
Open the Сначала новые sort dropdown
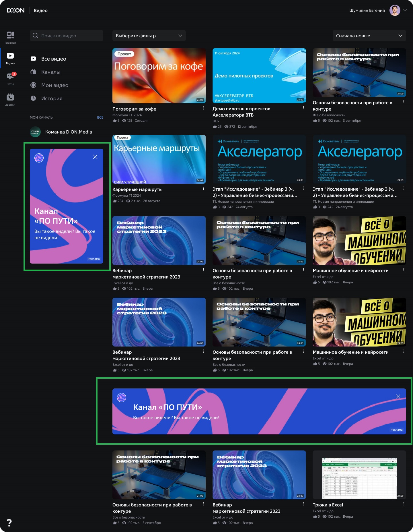369,36
